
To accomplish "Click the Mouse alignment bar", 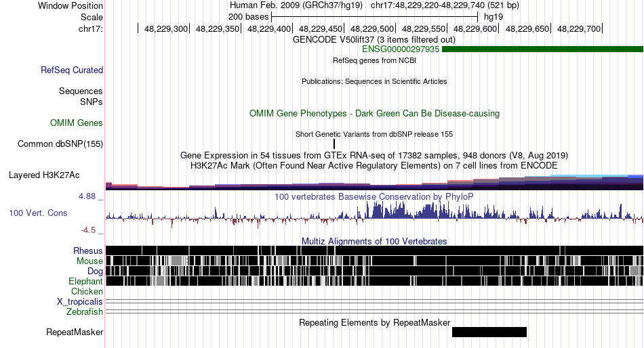I will pos(375,261).
